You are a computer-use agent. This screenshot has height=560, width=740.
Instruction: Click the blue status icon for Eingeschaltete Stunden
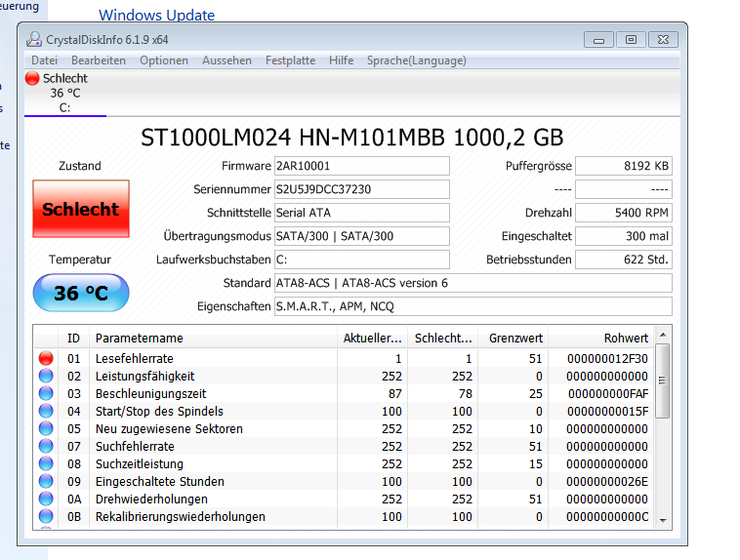tap(46, 481)
